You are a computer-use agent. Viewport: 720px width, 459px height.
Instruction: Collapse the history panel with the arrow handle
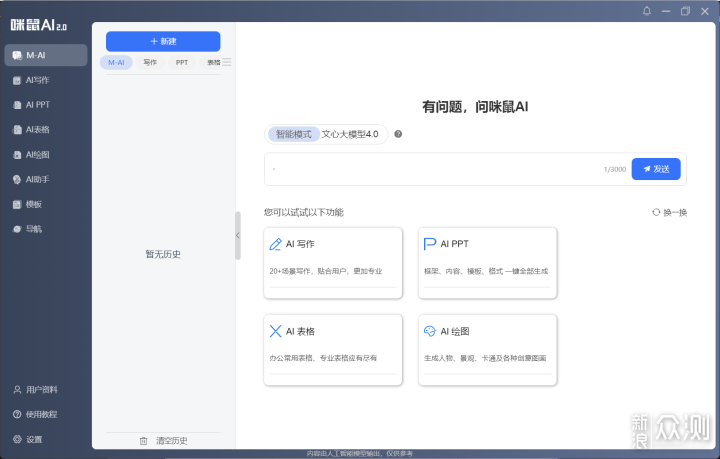[x=237, y=235]
